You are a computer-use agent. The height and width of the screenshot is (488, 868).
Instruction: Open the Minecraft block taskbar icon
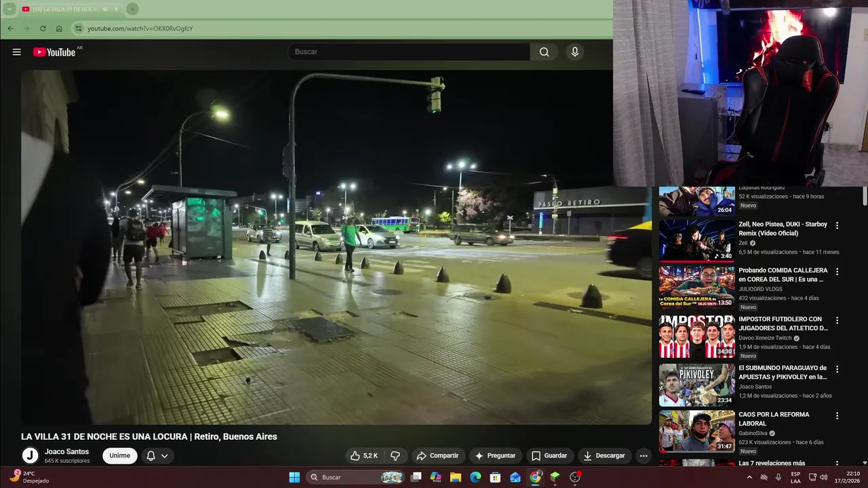(555, 477)
